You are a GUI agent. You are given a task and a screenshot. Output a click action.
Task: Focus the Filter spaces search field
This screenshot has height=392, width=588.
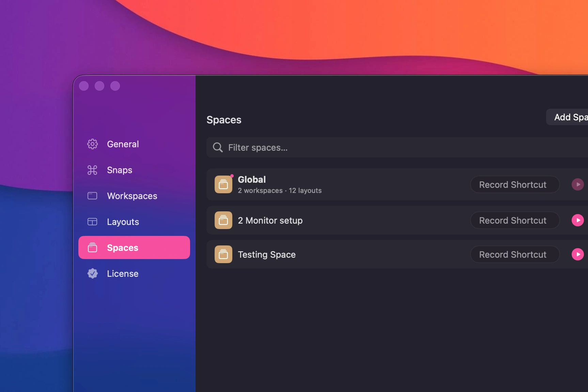[x=397, y=148]
